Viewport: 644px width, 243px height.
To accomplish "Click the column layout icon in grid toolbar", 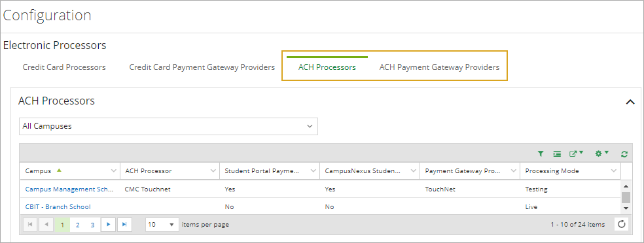I will [557, 154].
